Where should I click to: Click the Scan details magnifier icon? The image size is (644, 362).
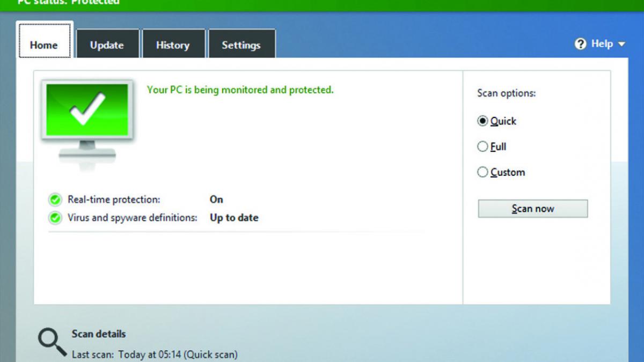[50, 339]
